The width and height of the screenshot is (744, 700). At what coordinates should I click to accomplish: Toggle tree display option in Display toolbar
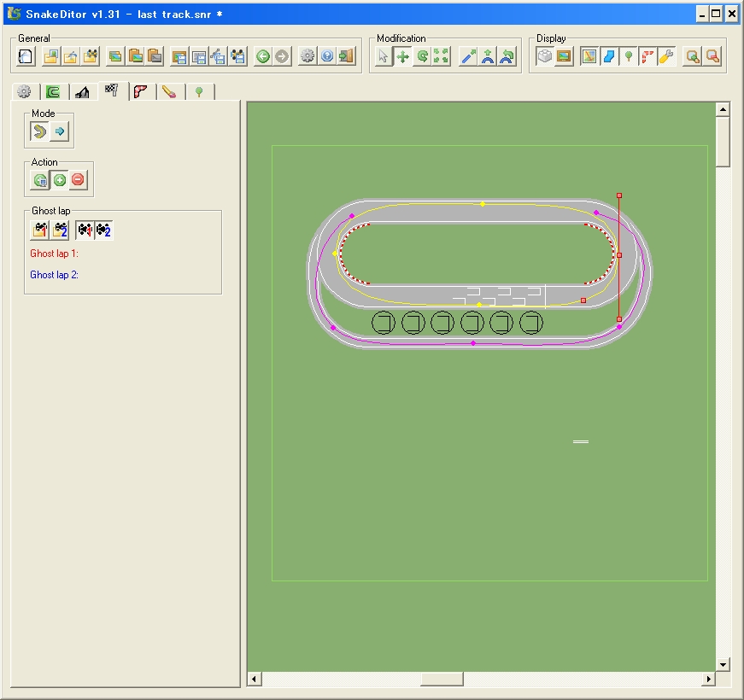[x=628, y=56]
